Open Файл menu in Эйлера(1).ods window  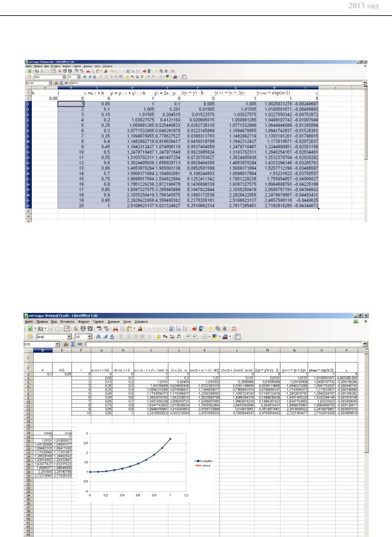[29, 321]
